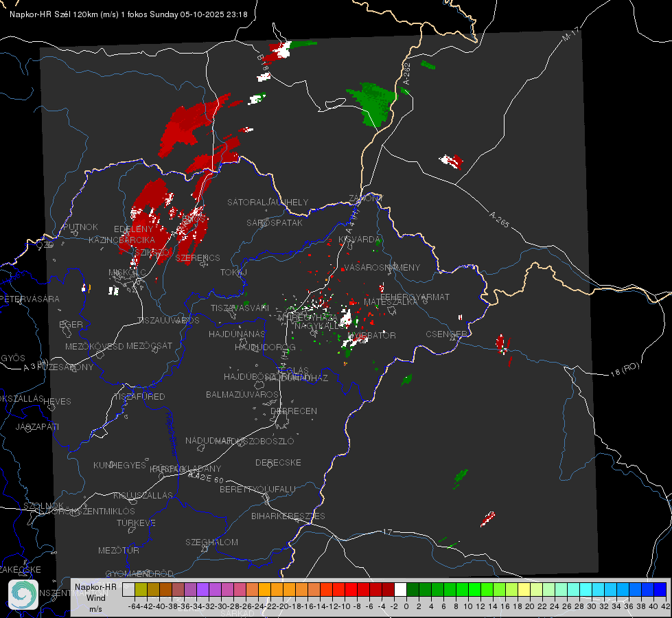Click the TISZAFÜRED town label
This screenshot has width=672, height=618.
click(140, 397)
